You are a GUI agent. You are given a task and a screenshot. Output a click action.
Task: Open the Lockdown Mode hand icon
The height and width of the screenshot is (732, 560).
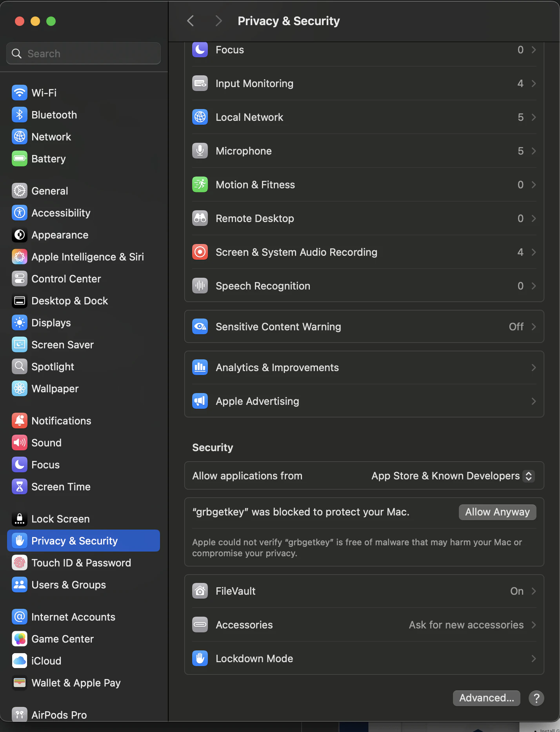click(200, 659)
